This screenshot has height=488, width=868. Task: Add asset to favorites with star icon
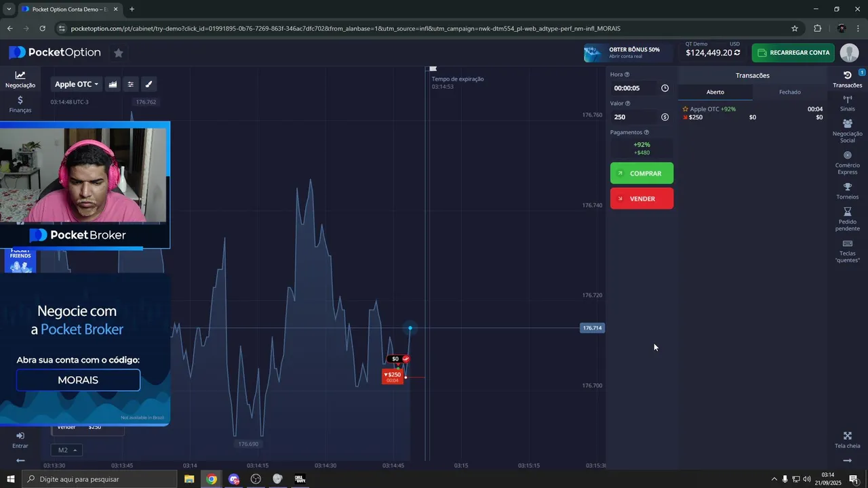pyautogui.click(x=119, y=53)
